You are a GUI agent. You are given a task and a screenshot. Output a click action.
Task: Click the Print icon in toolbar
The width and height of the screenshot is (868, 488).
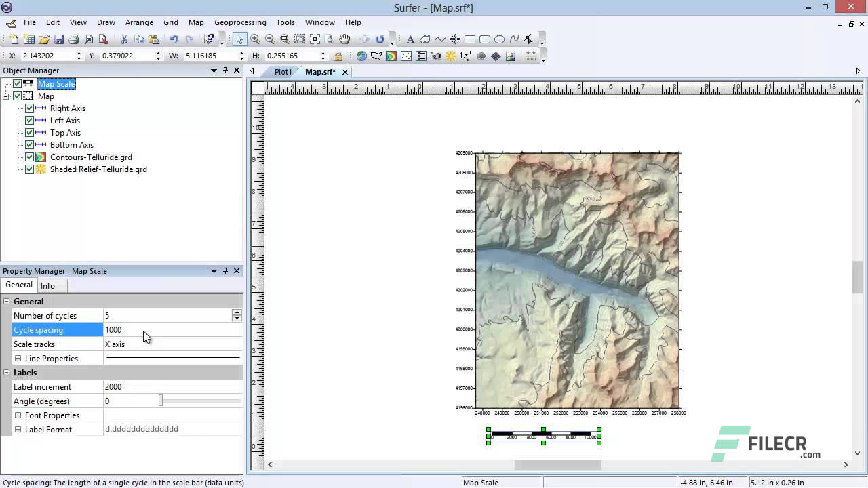click(73, 39)
